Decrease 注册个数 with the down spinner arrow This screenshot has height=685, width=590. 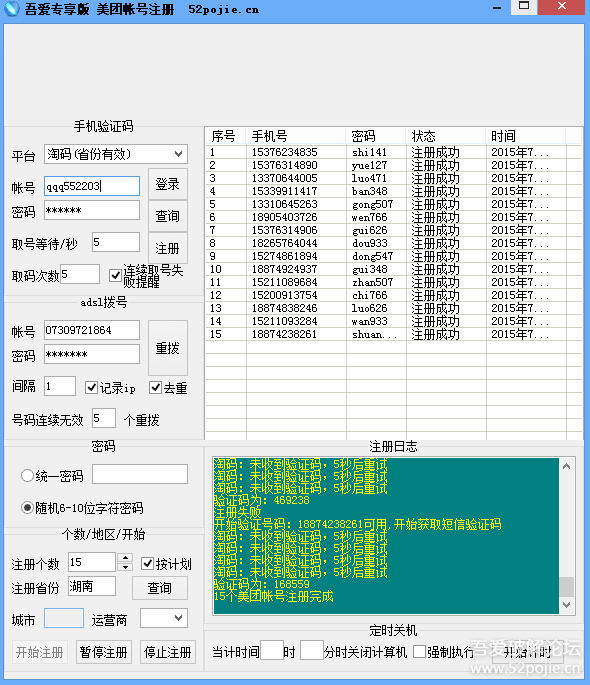coord(125,567)
